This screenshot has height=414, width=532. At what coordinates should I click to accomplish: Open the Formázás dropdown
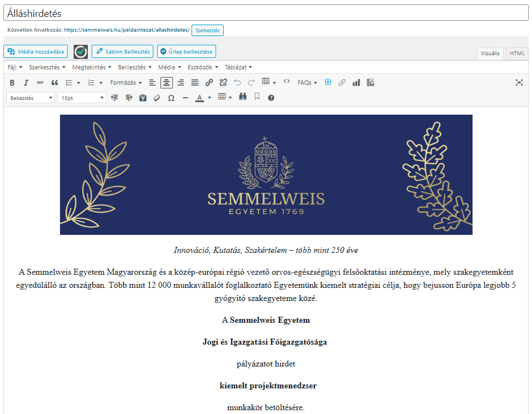tap(126, 82)
